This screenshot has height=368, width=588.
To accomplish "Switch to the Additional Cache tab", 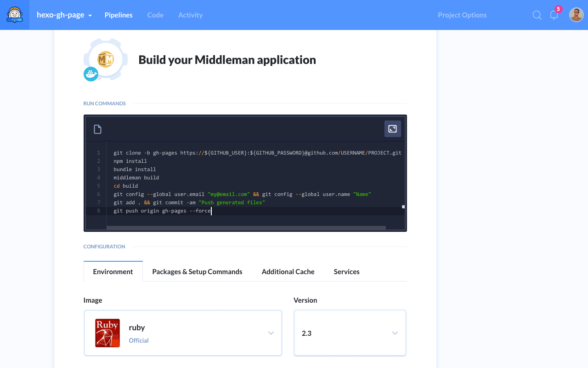I will point(288,271).
